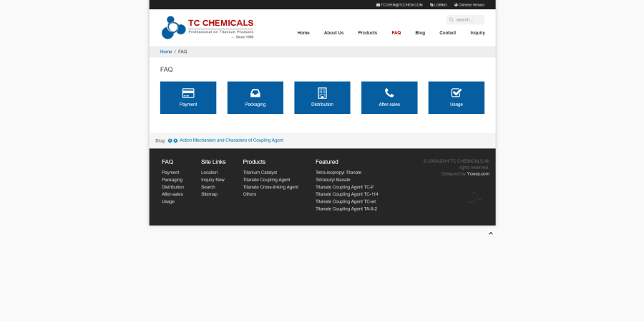Viewport: 644px width, 321px height.
Task: Click the email address in top bar
Action: point(399,5)
